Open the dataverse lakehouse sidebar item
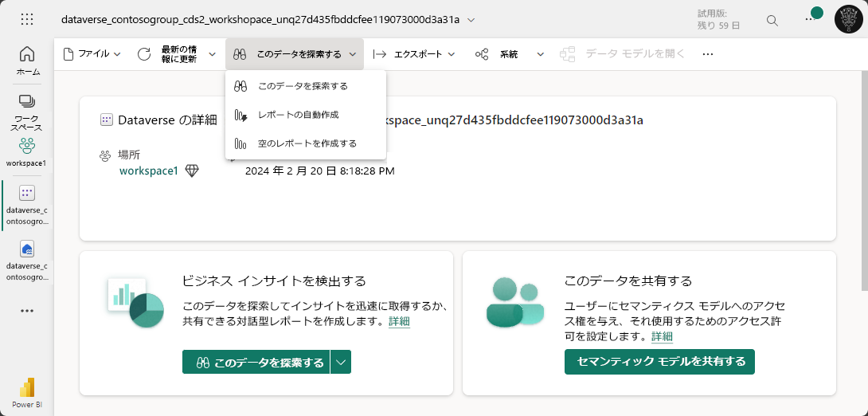Viewport: 868px width, 416px height. tap(27, 261)
